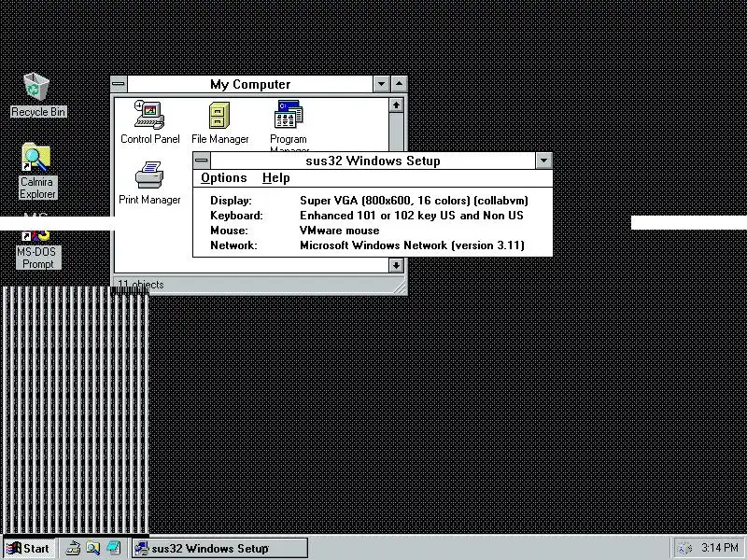Click the 3:14 PM clock in the tray
This screenshot has width=747, height=560.
pos(719,548)
